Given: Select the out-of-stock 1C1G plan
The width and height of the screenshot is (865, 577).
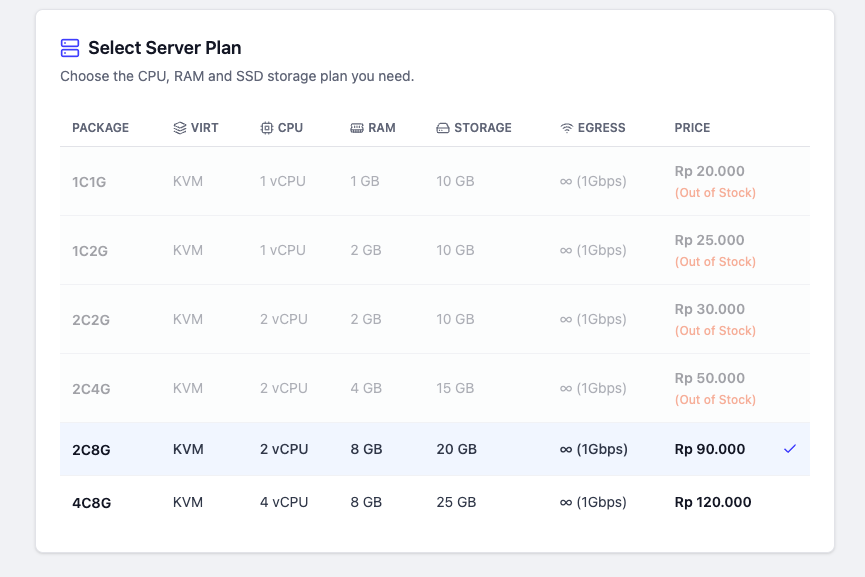Looking at the screenshot, I should [x=435, y=181].
